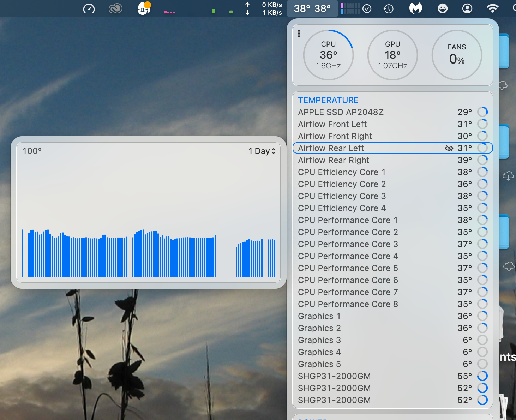Click the smiley emoji menu bar icon
Viewport: 516px width, 420px height.
442,8
